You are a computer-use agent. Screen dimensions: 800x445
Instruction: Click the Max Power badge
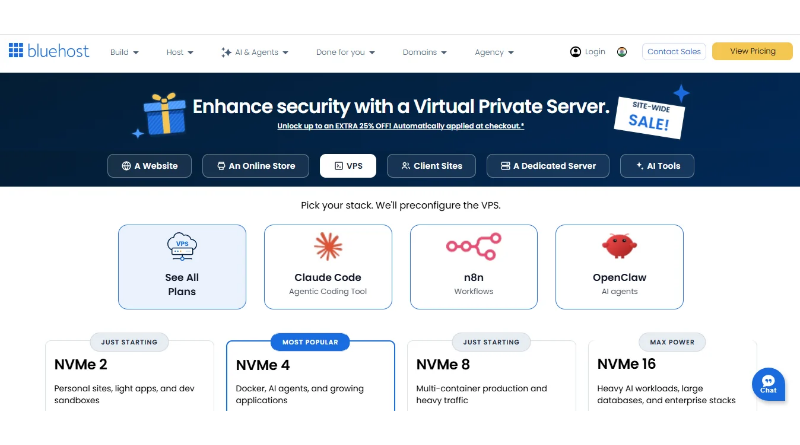click(x=672, y=342)
